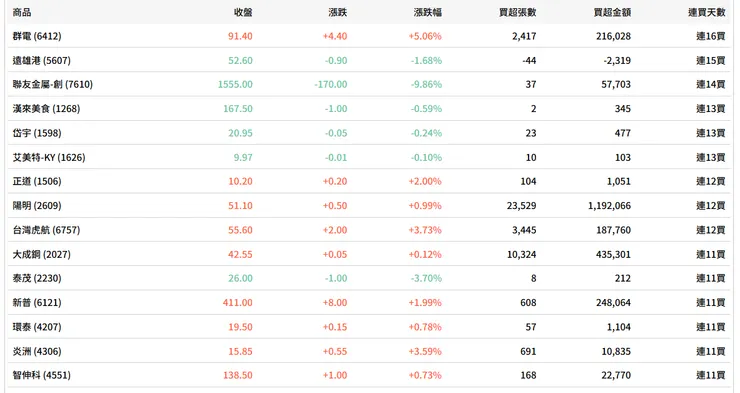Select 連11買 in 智伸科 row
The height and width of the screenshot is (393, 740).
click(x=711, y=376)
